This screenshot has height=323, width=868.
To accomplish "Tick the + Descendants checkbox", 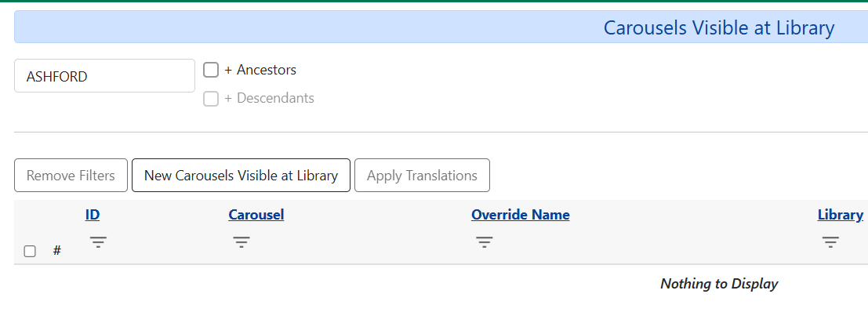I will tap(211, 99).
